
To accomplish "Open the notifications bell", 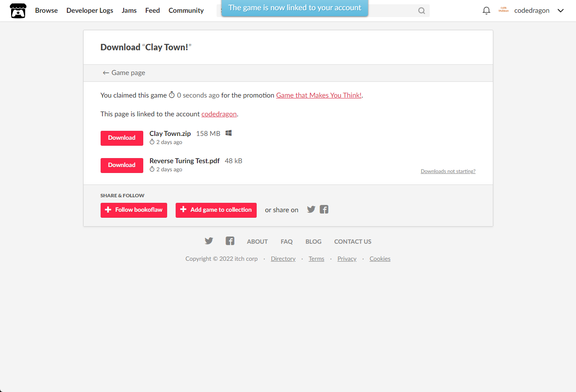I will pos(486,11).
